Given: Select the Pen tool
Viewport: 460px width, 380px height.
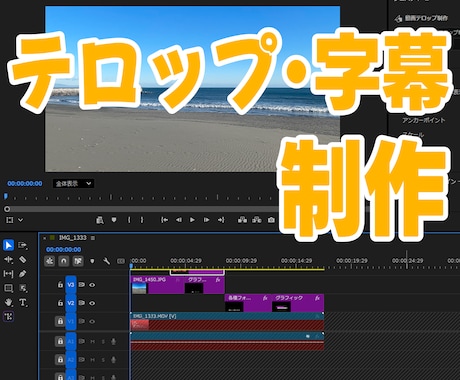Looking at the screenshot, I should coord(22,274).
